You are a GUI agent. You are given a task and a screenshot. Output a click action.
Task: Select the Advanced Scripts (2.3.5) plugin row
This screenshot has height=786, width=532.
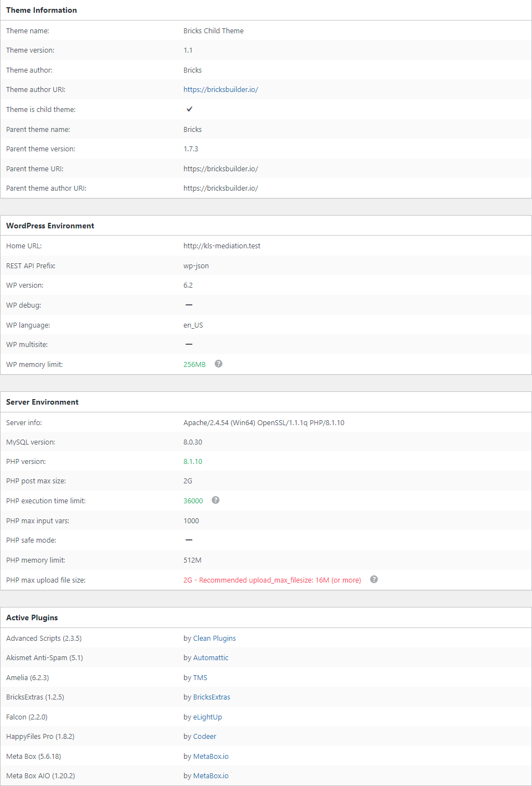[266, 639]
